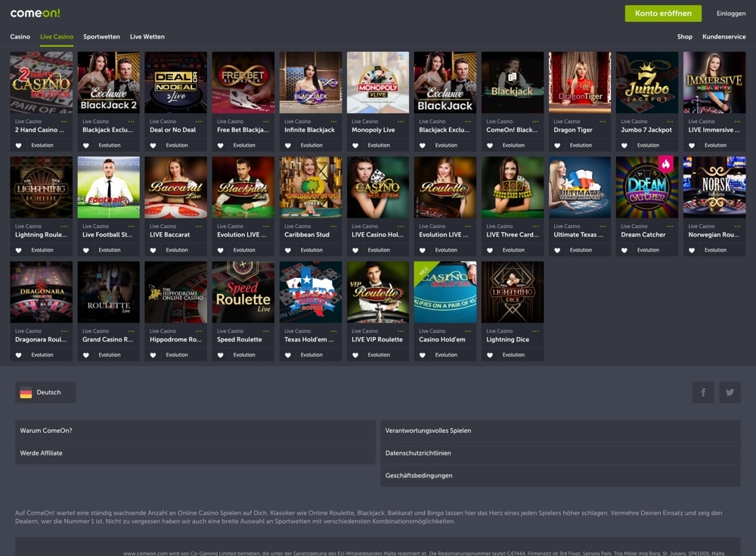Favorite Dragon Tiger using its heart icon

click(x=557, y=146)
